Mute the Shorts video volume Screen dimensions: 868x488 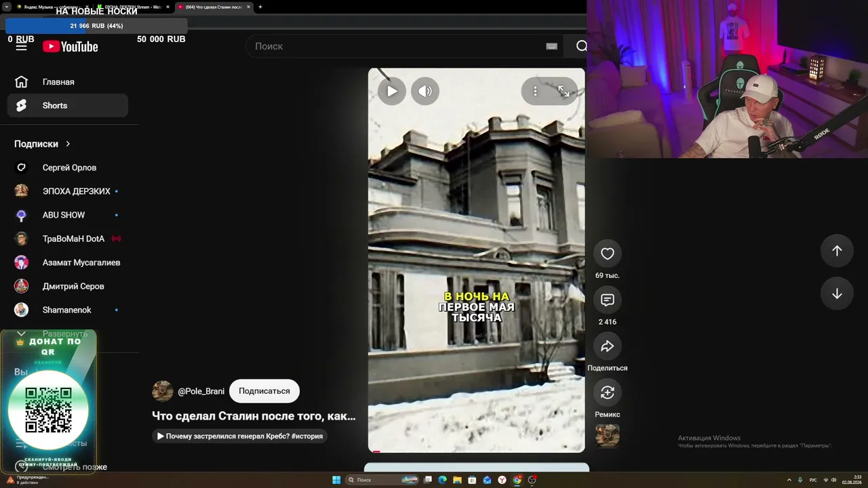(x=425, y=91)
